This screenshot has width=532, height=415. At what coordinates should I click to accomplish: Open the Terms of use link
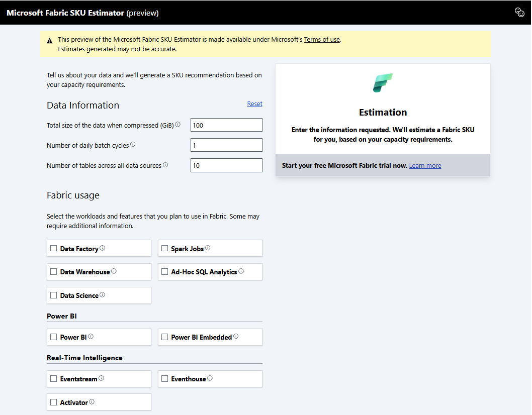[x=322, y=39]
